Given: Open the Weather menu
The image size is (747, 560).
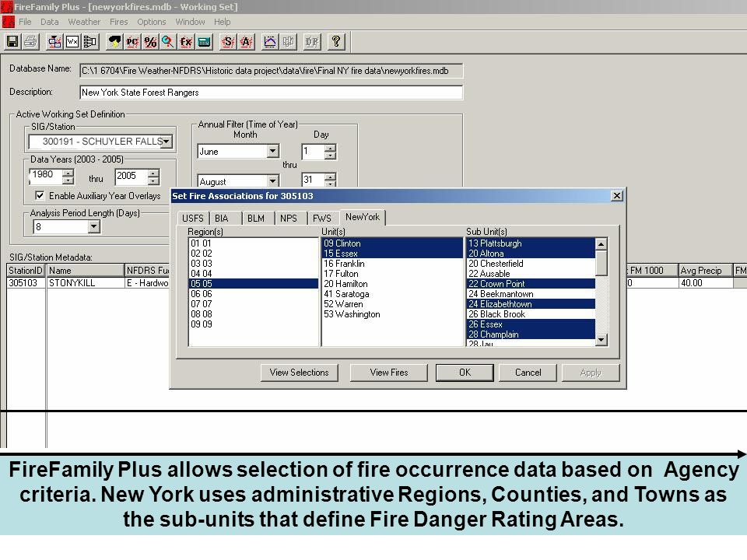Looking at the screenshot, I should click(x=84, y=22).
